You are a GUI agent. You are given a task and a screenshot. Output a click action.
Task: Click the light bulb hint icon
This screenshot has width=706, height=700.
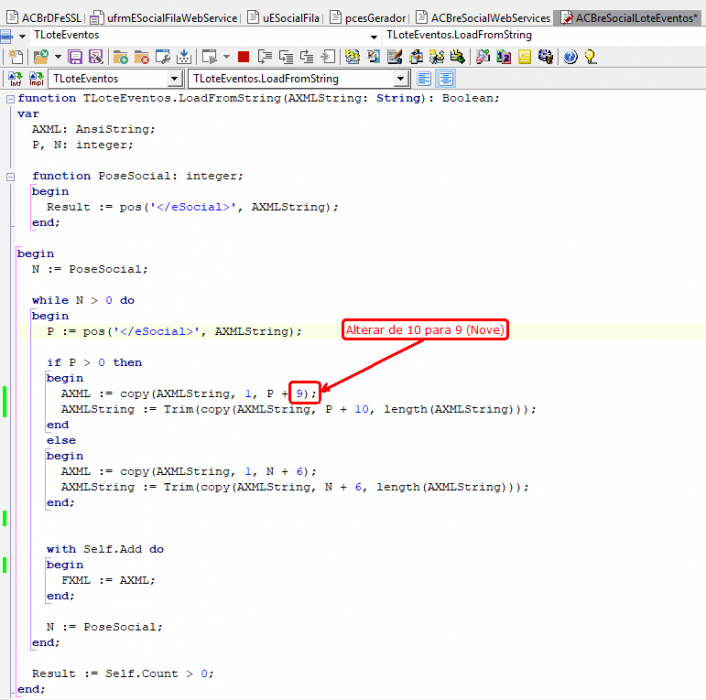point(590,57)
